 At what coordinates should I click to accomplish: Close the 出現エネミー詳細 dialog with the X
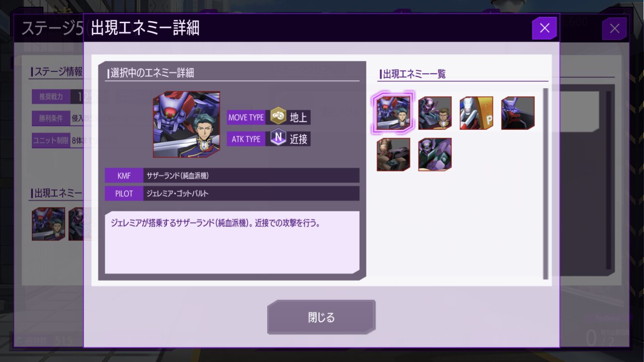click(545, 28)
